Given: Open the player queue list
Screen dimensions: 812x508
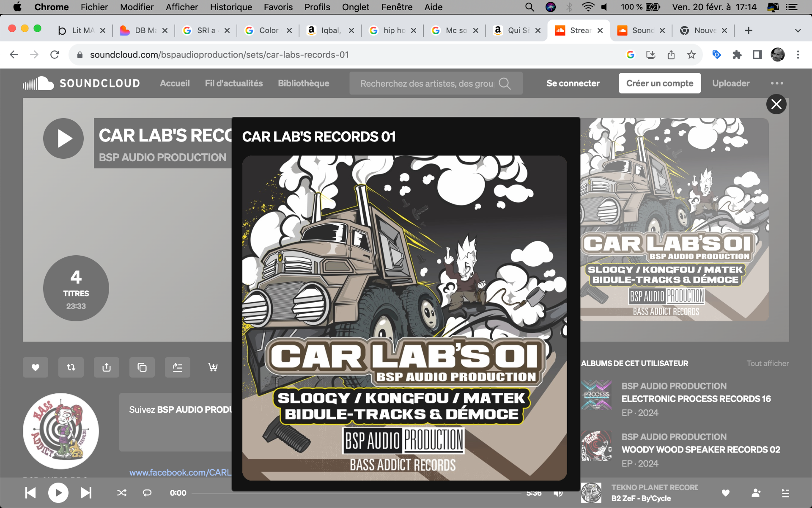Looking at the screenshot, I should (x=786, y=493).
